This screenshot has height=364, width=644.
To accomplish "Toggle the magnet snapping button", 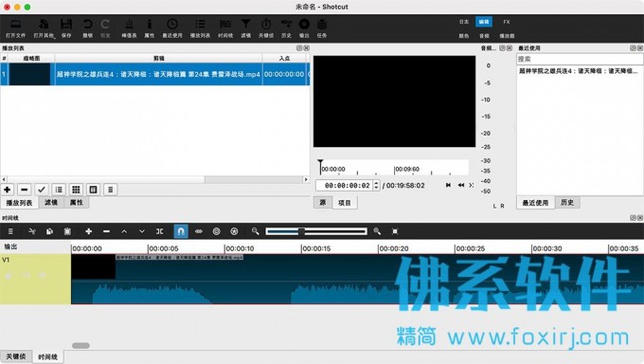I will (x=181, y=231).
